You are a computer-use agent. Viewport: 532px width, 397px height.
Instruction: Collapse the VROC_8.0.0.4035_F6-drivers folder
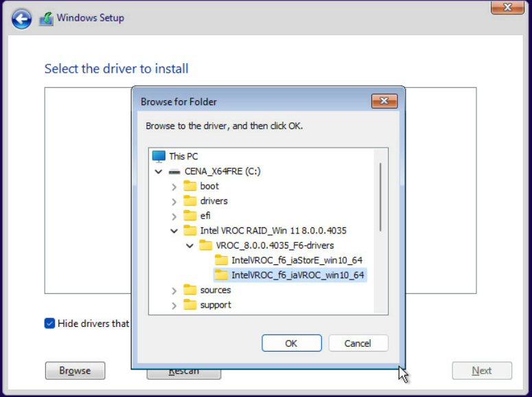click(190, 246)
